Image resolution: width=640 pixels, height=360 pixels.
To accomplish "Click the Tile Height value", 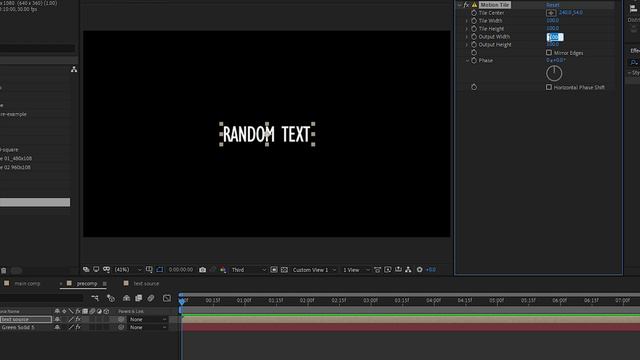I will (553, 29).
